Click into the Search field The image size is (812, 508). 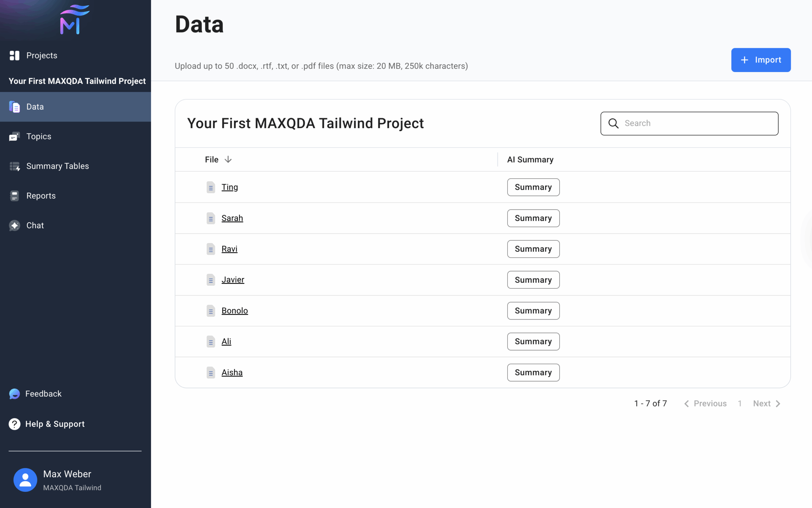coord(698,123)
